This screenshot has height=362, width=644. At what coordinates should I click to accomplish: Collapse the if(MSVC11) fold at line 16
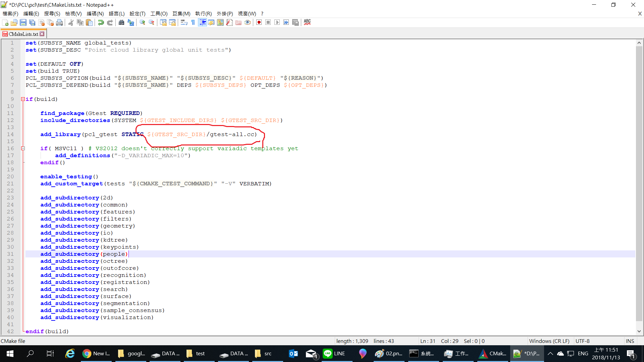tap(23, 148)
